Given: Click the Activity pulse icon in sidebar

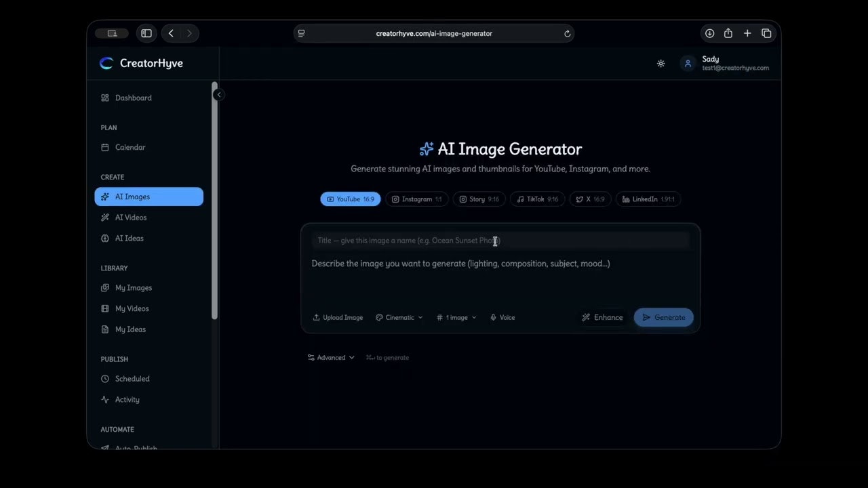Looking at the screenshot, I should pos(105,399).
